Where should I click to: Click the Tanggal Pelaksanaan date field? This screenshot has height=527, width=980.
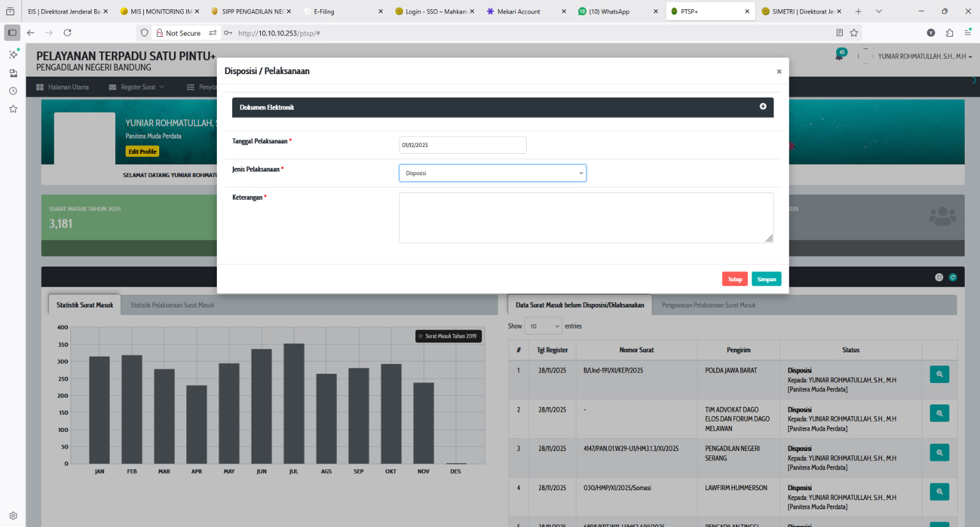pyautogui.click(x=462, y=145)
